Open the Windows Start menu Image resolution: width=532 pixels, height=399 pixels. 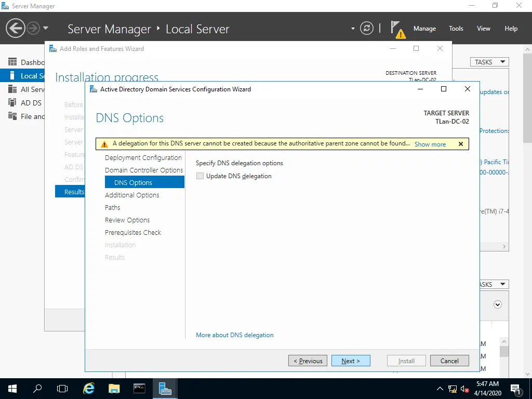pos(12,389)
